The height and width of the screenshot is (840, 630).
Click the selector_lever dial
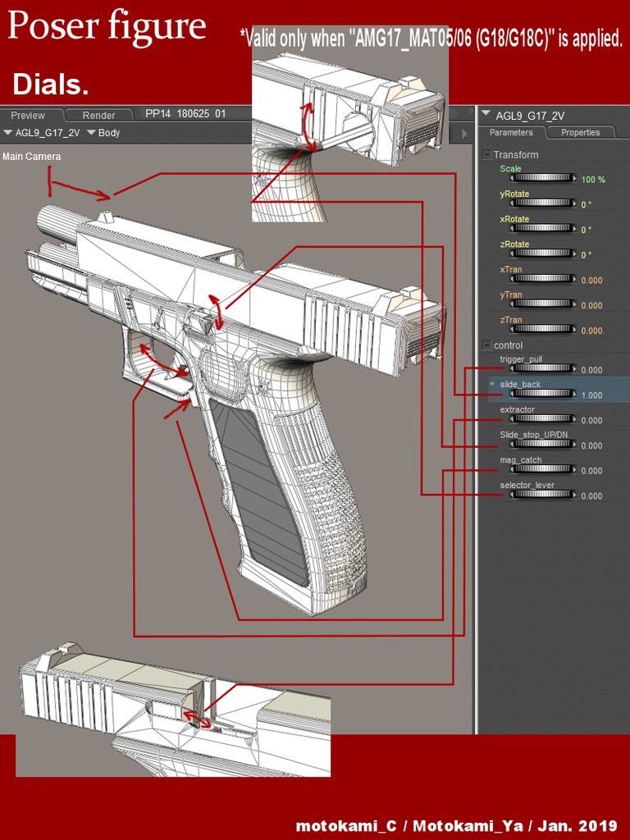543,495
